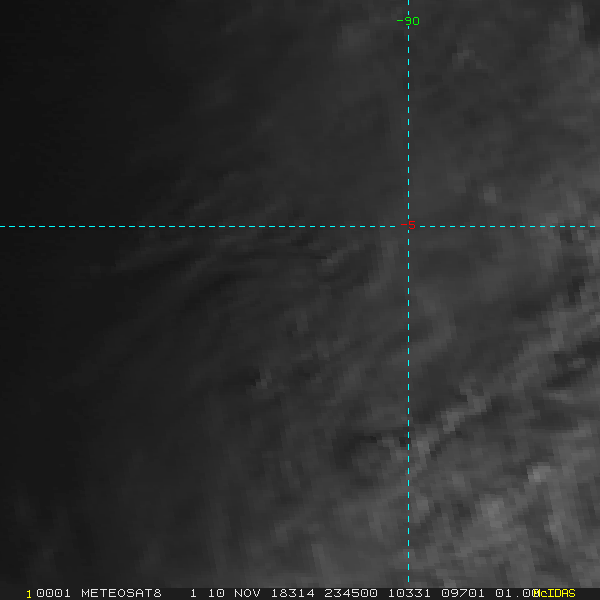Click the 01.00 resolution value in footer
Image resolution: width=600 pixels, height=600 pixels.
tap(517, 593)
